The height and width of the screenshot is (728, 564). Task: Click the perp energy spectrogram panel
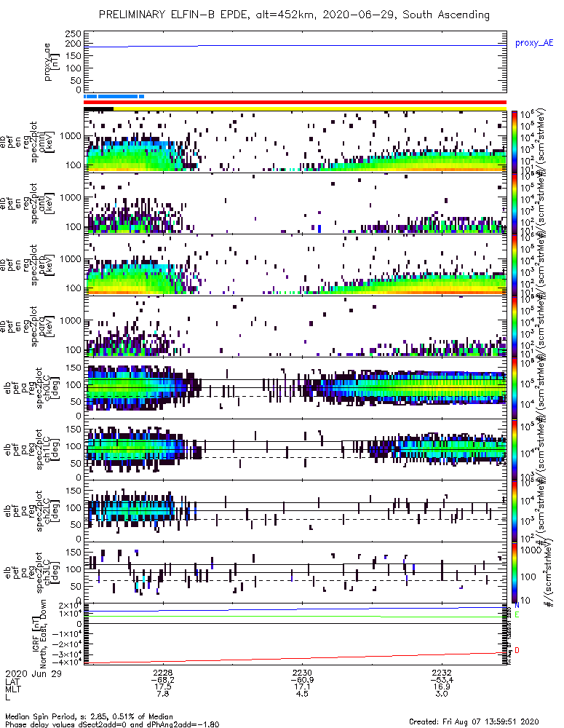click(x=295, y=265)
